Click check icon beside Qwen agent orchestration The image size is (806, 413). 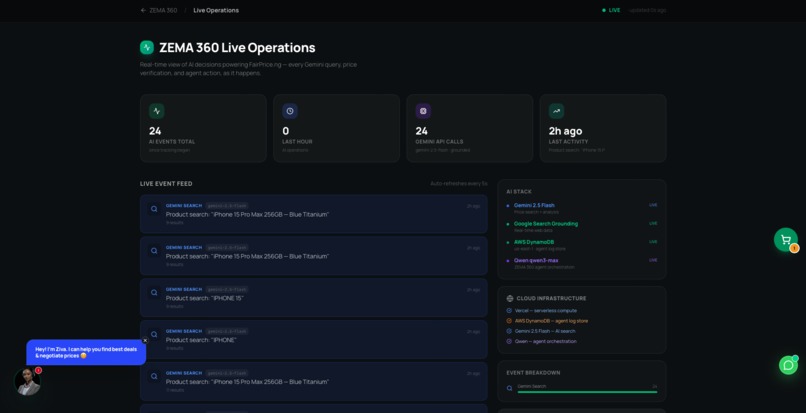(x=509, y=342)
